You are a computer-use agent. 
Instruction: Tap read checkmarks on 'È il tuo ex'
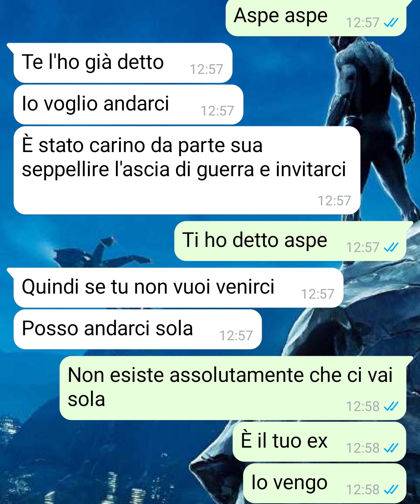point(391,448)
